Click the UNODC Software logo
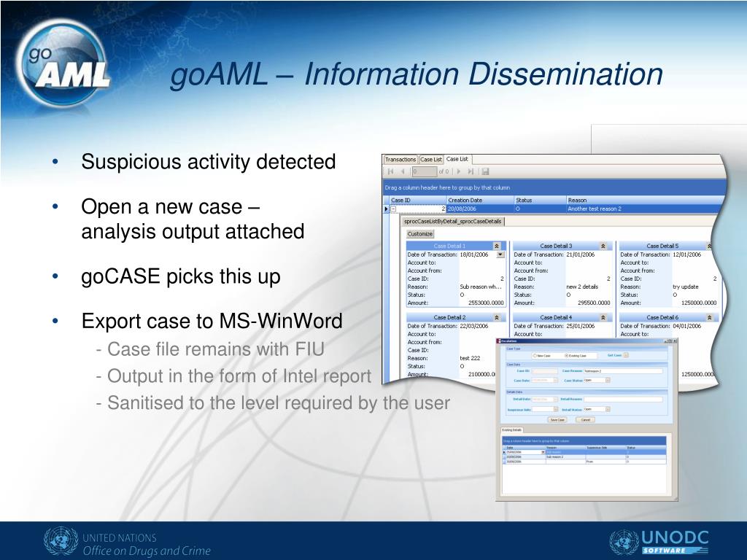Screen dimensions: 747x560 pyautogui.click(x=659, y=542)
